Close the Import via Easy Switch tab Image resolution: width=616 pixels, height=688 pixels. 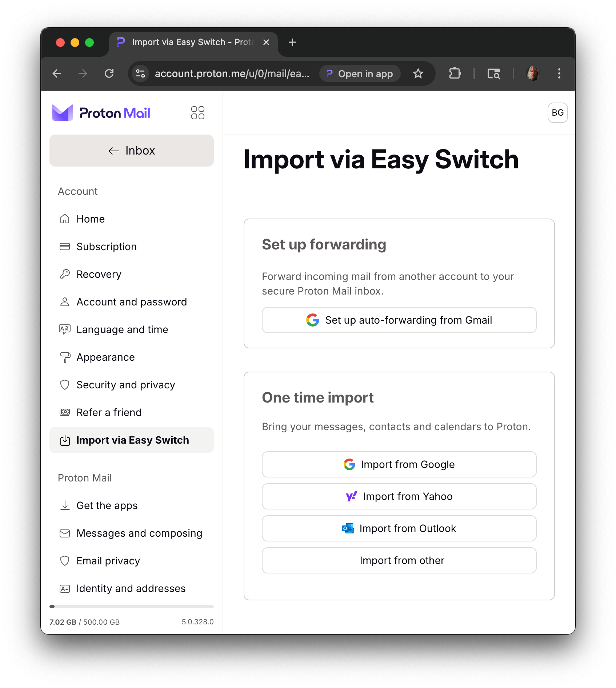266,42
